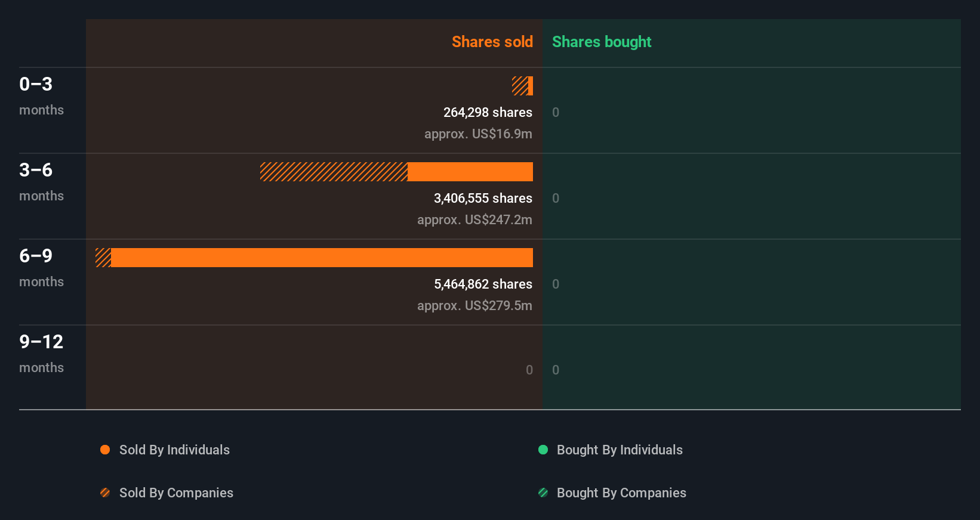The height and width of the screenshot is (520, 980).
Task: Click the green Bought By Individuals legend dot
Action: click(x=543, y=450)
